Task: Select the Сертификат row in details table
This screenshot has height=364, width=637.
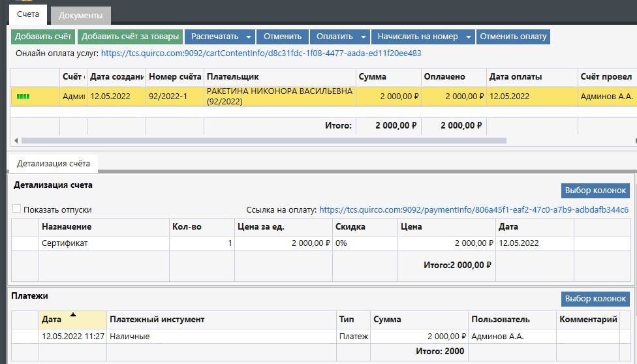Action: coord(65,243)
